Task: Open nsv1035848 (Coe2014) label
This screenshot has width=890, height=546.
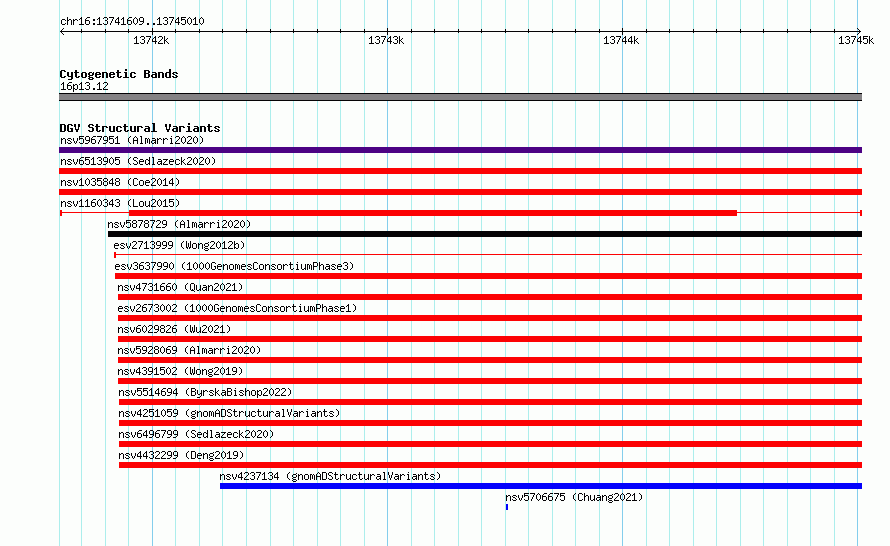Action: (120, 182)
